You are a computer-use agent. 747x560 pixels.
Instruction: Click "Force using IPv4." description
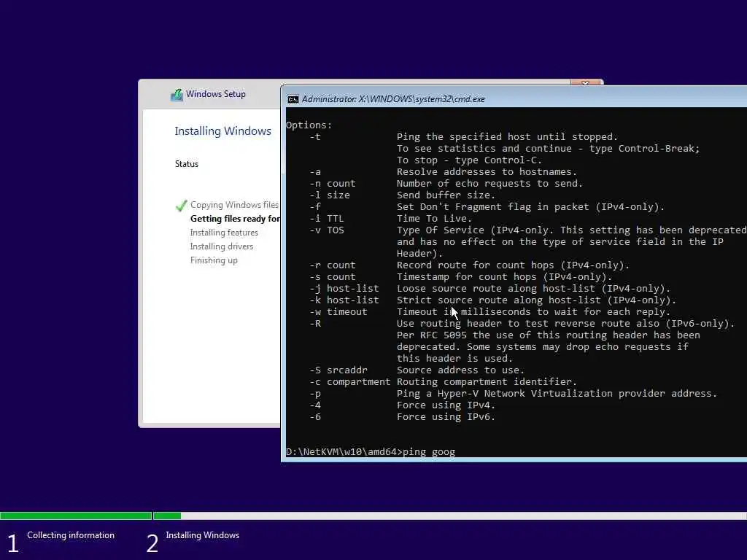click(x=446, y=405)
